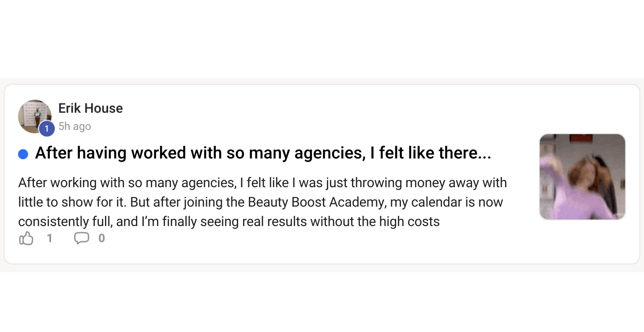Click the blue unread dot before title

23,154
